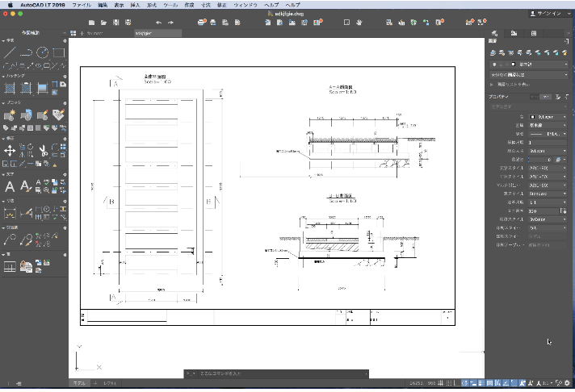
Task: Select the Circle drawing tool
Action: click(42, 52)
